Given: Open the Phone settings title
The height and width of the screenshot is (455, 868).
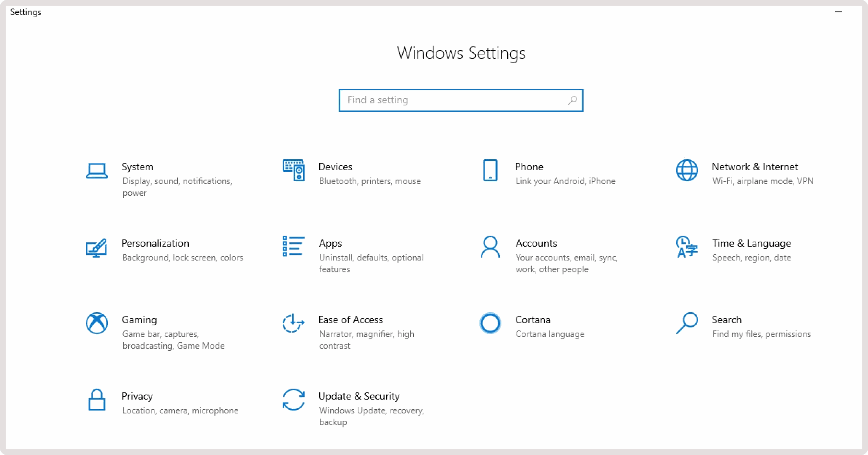Looking at the screenshot, I should click(x=529, y=167).
